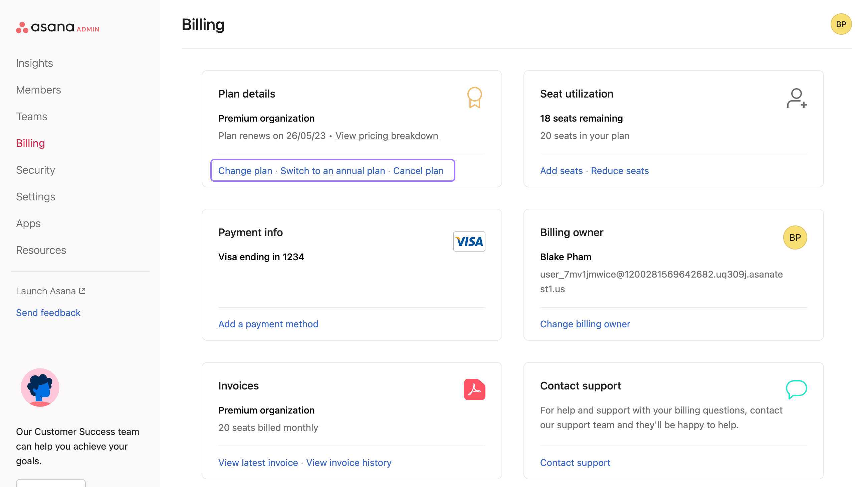Click the speech bubble icon in Contact support
The image size is (868, 487).
coord(796,389)
